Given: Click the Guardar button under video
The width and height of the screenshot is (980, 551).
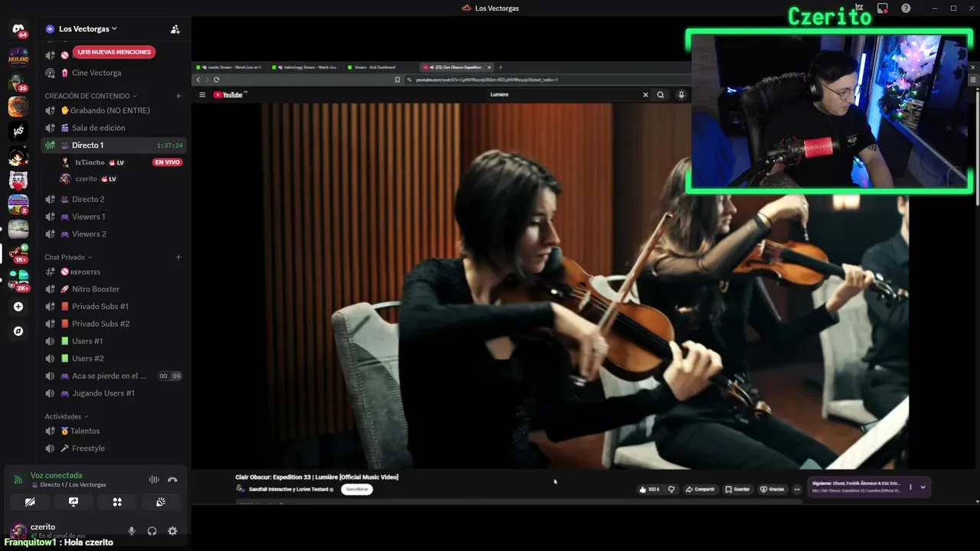Looking at the screenshot, I should coord(738,489).
